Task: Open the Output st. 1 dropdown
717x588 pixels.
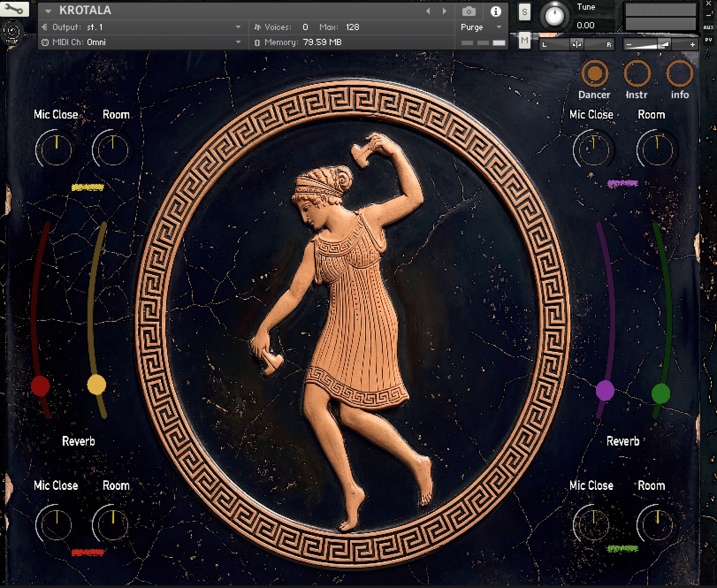Action: [239, 27]
